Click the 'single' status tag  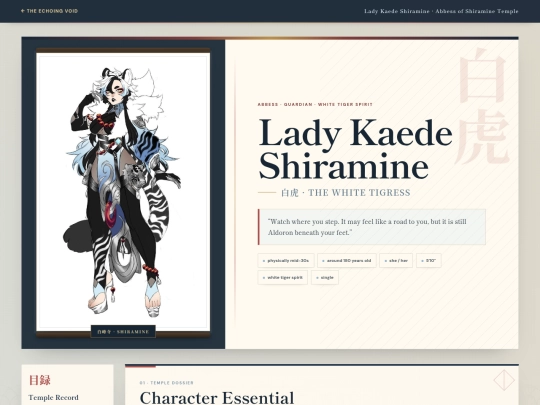click(x=325, y=278)
